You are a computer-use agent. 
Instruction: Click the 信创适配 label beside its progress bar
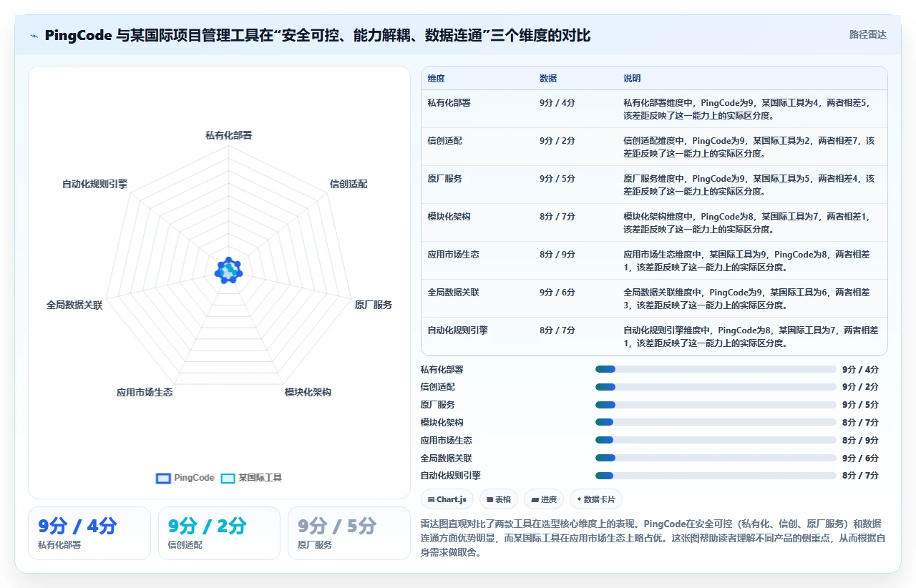pyautogui.click(x=438, y=387)
